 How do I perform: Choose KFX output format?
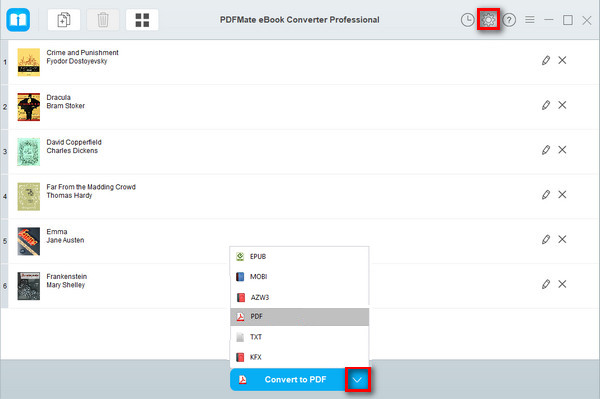pos(299,357)
